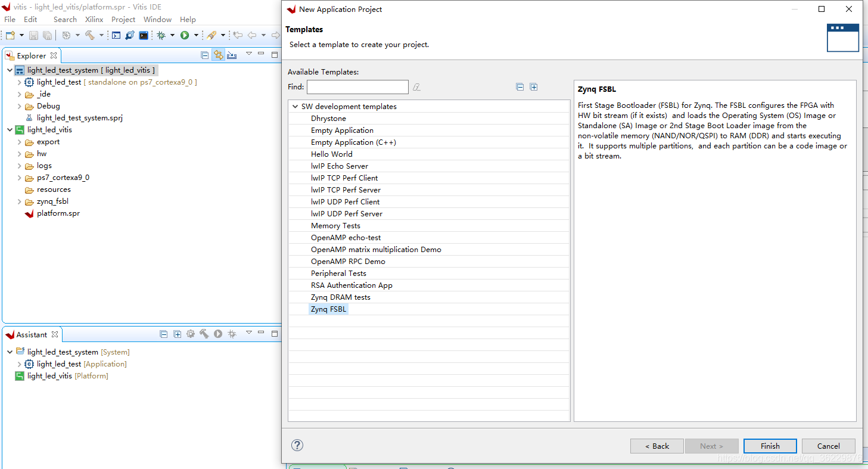The height and width of the screenshot is (469, 868).
Task: Click the Run icon in Assistant toolbar
Action: pyautogui.click(x=218, y=334)
